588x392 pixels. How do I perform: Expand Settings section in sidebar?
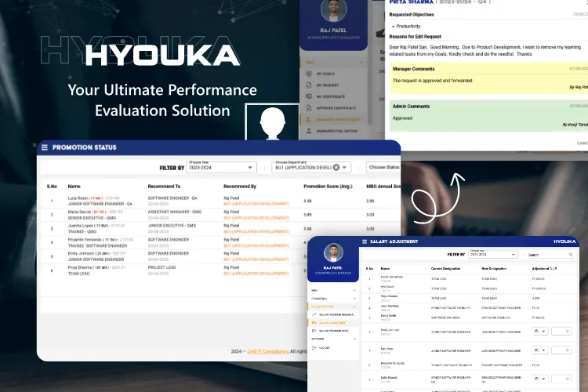coord(354,339)
